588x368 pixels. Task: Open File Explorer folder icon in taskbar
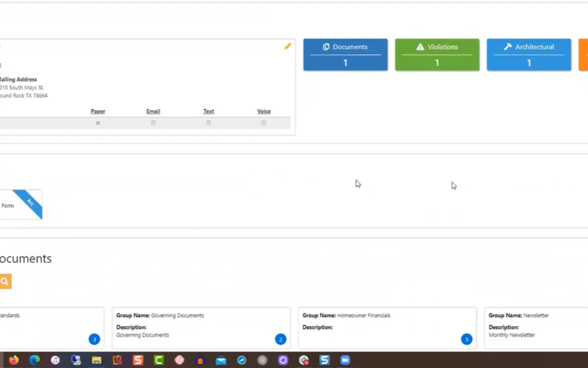(96, 360)
